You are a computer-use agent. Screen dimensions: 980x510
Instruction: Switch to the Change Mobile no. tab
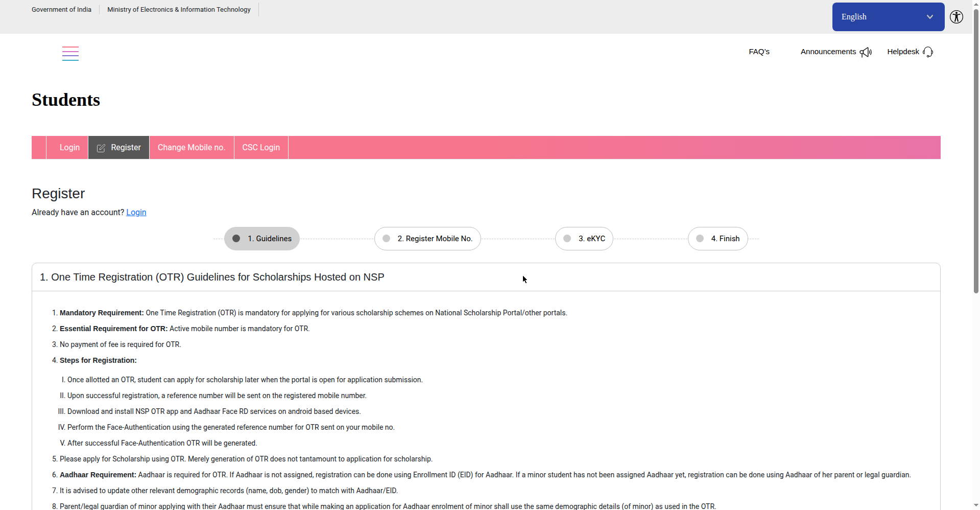point(192,148)
